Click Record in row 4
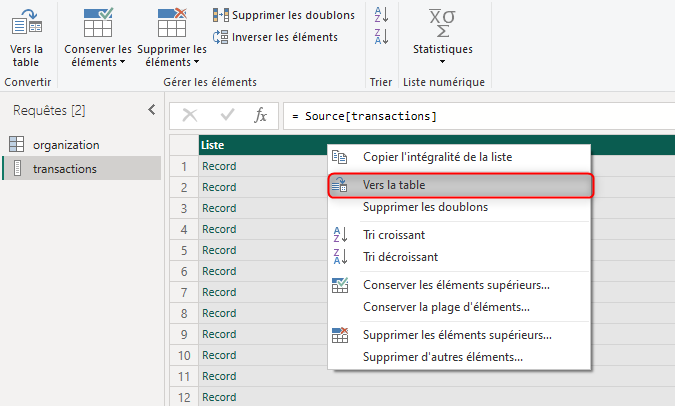The width and height of the screenshot is (675, 406). pyautogui.click(x=219, y=229)
